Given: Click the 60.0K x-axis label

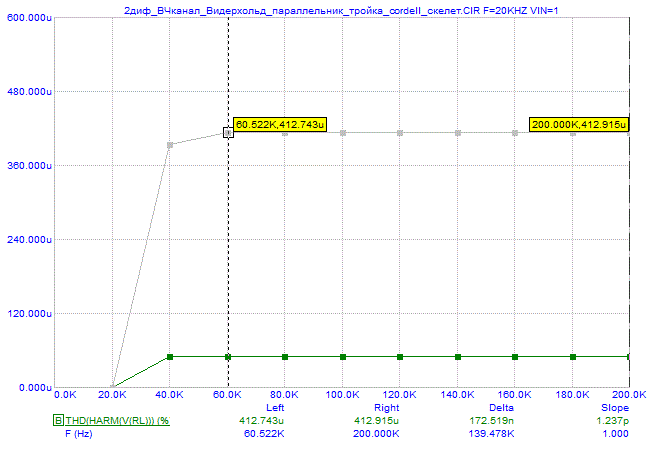Looking at the screenshot, I should point(227,395).
